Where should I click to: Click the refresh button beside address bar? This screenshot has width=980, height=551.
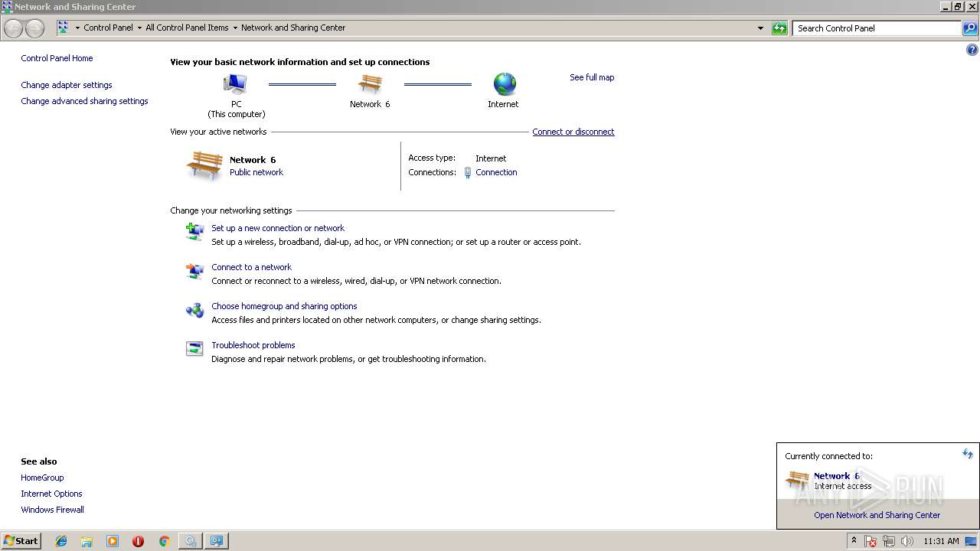click(779, 28)
